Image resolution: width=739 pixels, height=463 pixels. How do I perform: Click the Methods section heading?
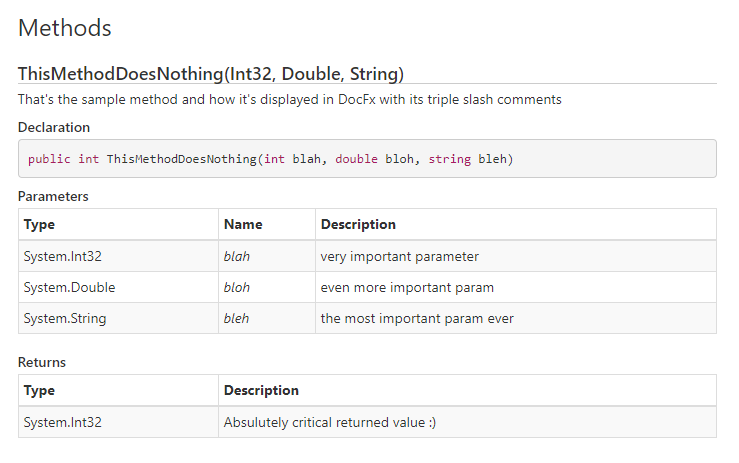click(x=64, y=28)
